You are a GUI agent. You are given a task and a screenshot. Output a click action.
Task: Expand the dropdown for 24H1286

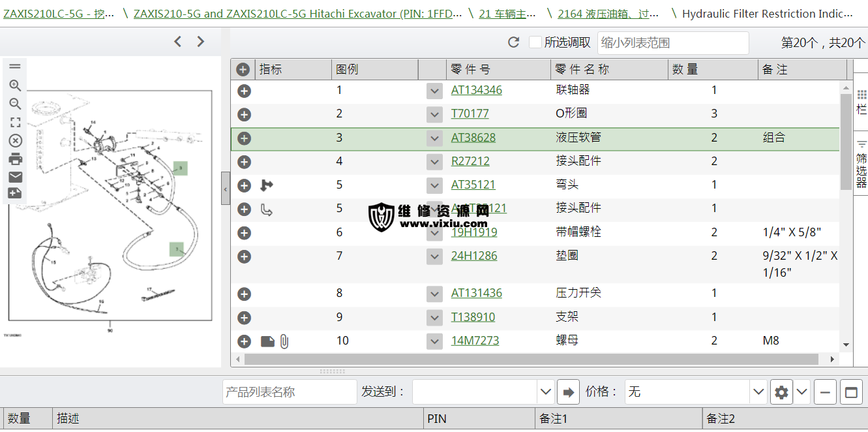point(435,256)
